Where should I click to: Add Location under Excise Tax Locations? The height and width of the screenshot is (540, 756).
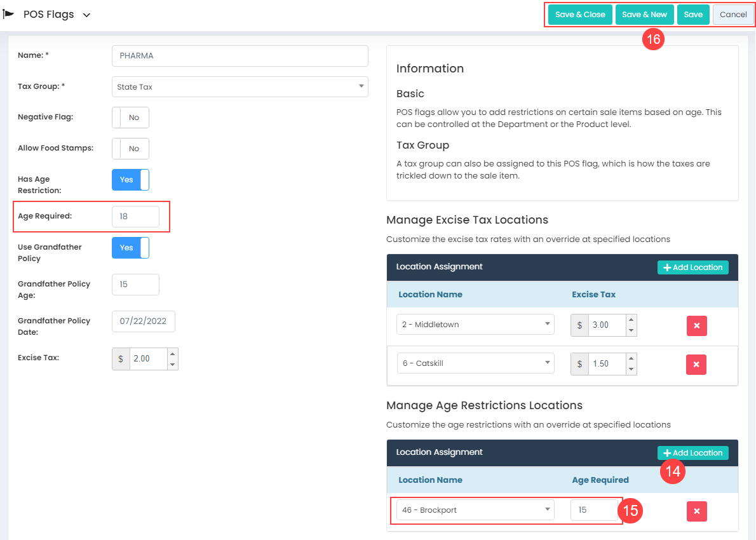coord(692,267)
